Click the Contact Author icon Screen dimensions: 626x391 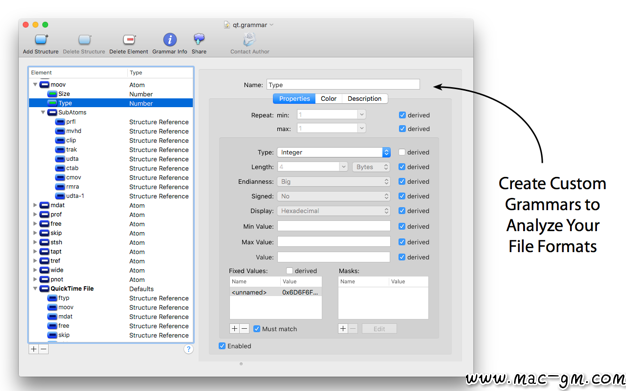click(x=250, y=39)
